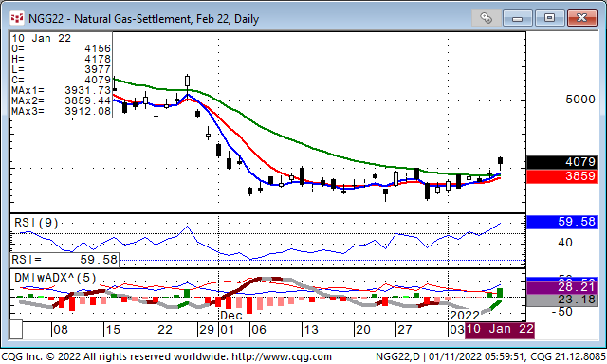Image resolution: width=607 pixels, height=364 pixels.
Task: Click the Close value 4079 in data box
Action: coord(98,80)
